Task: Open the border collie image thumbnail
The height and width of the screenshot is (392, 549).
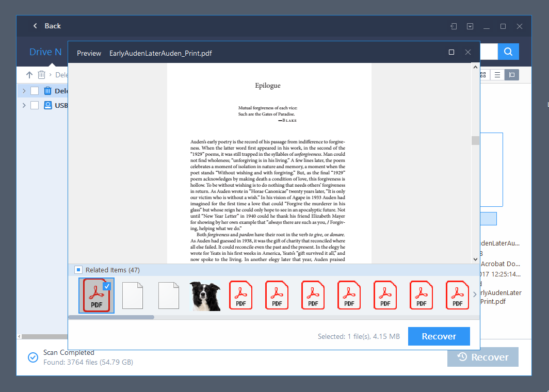Action: 205,296
